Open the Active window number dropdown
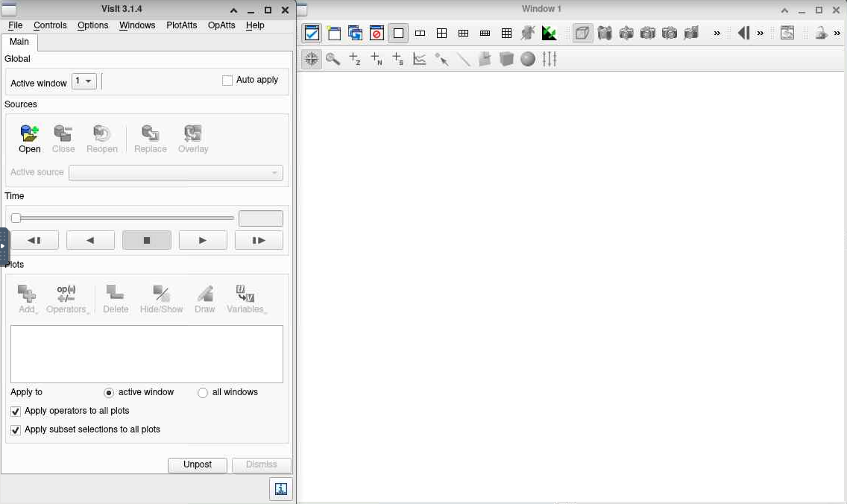This screenshot has height=504, width=847. [84, 81]
